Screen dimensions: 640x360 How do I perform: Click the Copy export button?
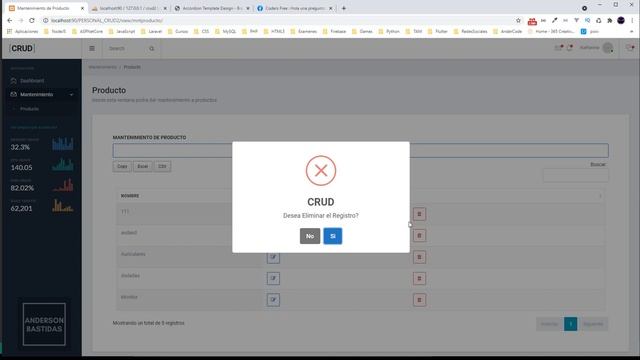pos(122,167)
